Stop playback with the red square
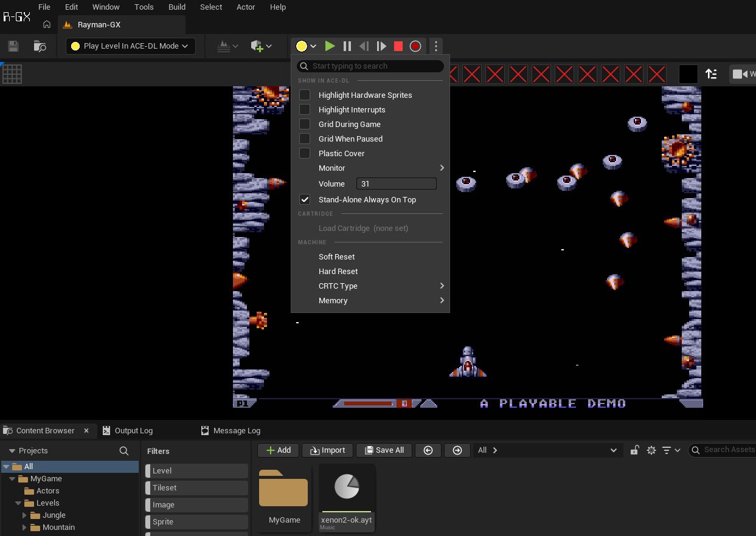This screenshot has width=756, height=536. coord(398,46)
